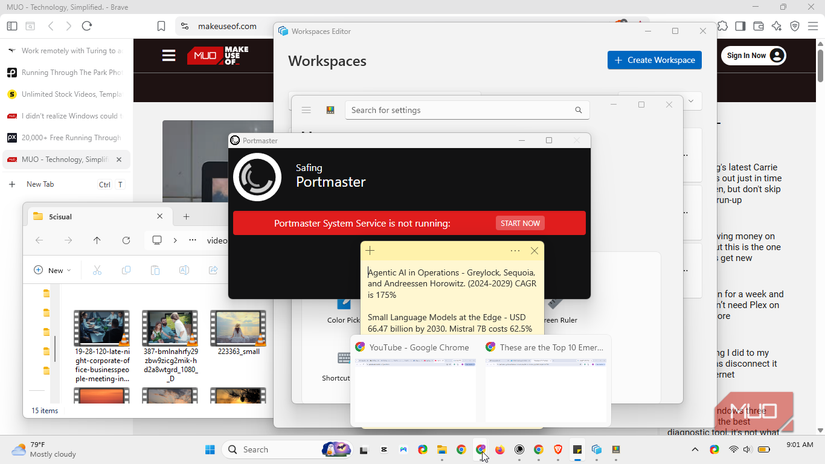Open Brave main hamburger menu
The height and width of the screenshot is (464, 825).
tap(813, 26)
